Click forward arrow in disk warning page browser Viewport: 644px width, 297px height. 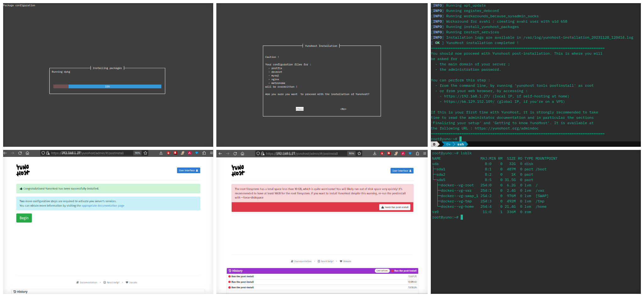[228, 153]
